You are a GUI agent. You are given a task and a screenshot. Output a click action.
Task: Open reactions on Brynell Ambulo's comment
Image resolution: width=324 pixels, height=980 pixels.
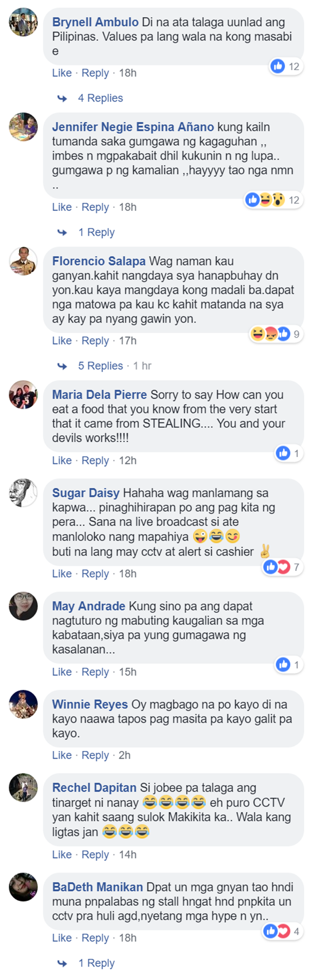pos(286,66)
